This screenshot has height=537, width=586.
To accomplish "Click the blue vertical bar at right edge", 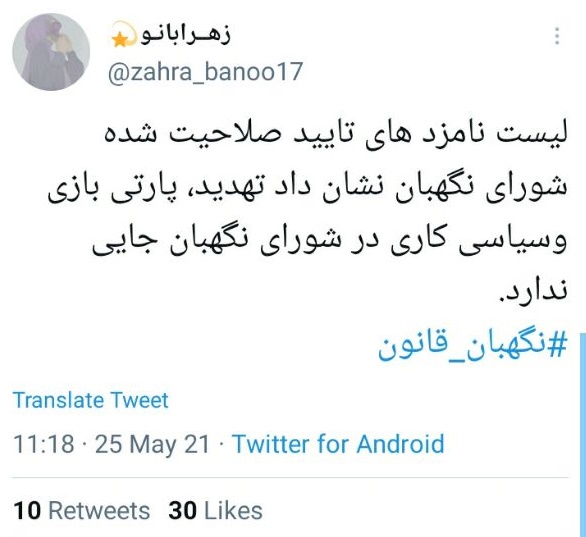I will 583,433.
